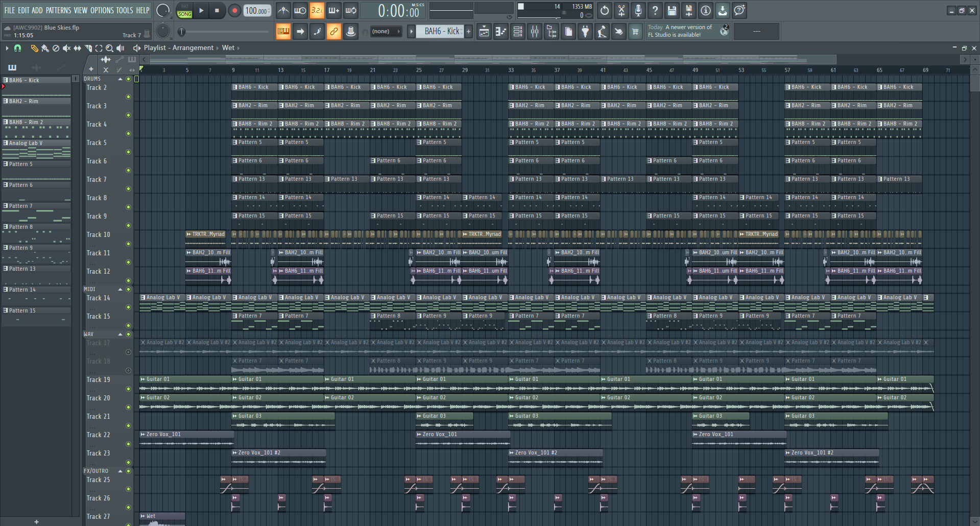
Task: Open the help question mark button
Action: pyautogui.click(x=655, y=10)
